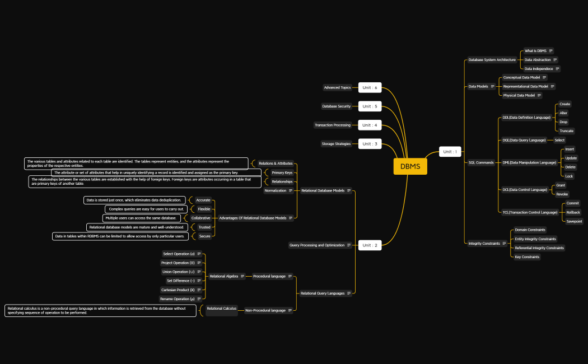Open the notes icon beside Data Models
Viewport: 588px width, 364px height.
(493, 86)
